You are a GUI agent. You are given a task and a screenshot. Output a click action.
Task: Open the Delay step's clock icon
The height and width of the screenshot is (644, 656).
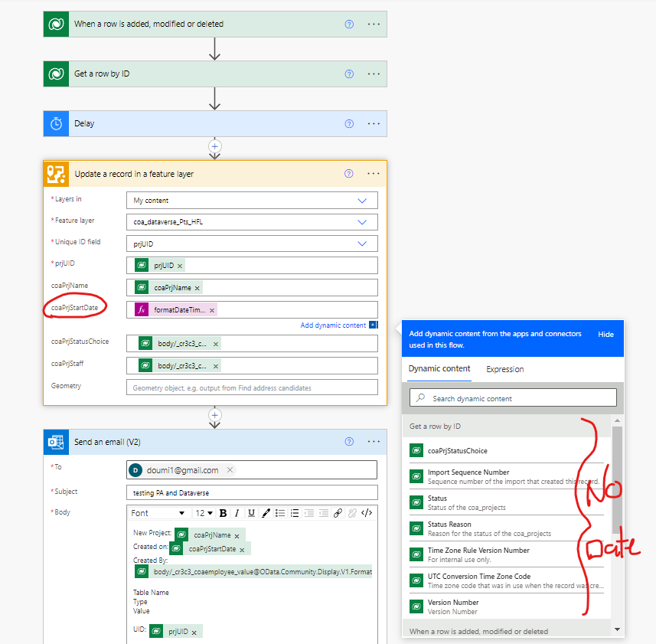54,123
